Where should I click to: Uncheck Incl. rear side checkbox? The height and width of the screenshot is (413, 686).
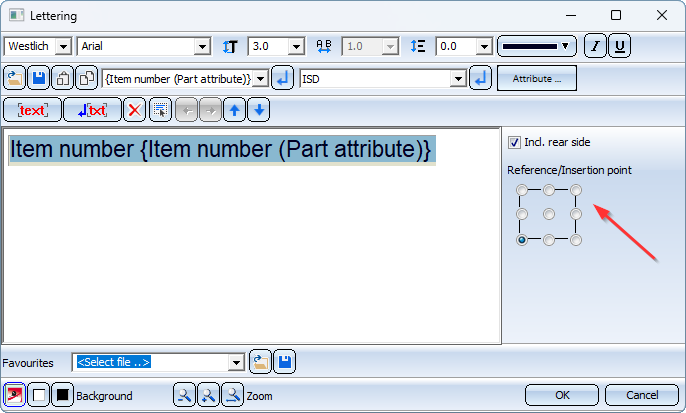point(514,142)
